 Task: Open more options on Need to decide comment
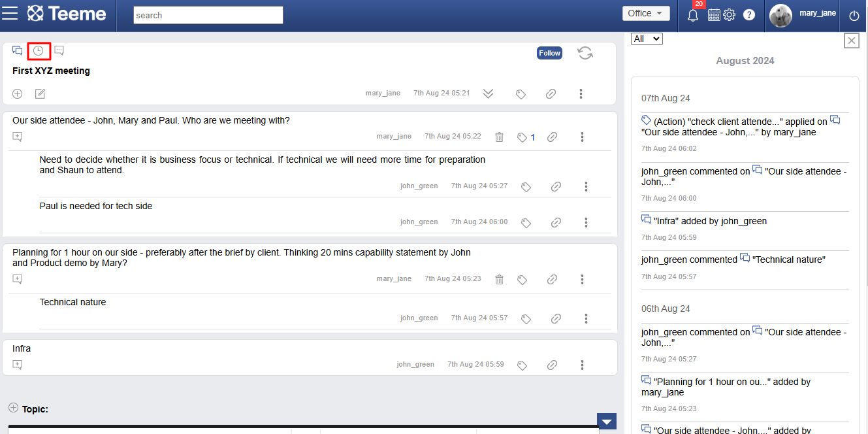click(586, 187)
